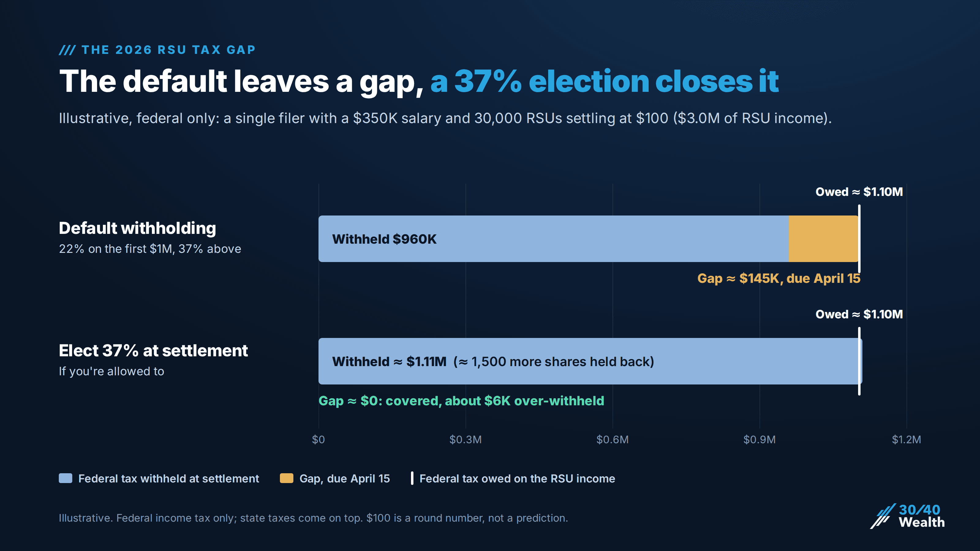Click the orange gap legend swatch
Viewport: 980px width, 551px height.
pos(286,478)
